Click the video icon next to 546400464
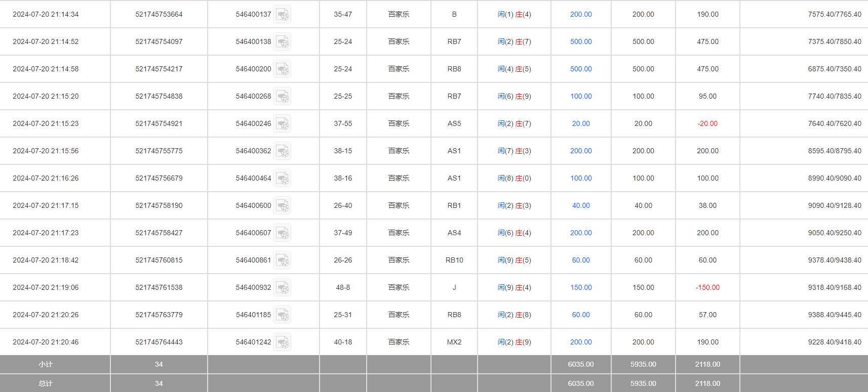Viewport: 868px width, 392px height. [x=282, y=179]
